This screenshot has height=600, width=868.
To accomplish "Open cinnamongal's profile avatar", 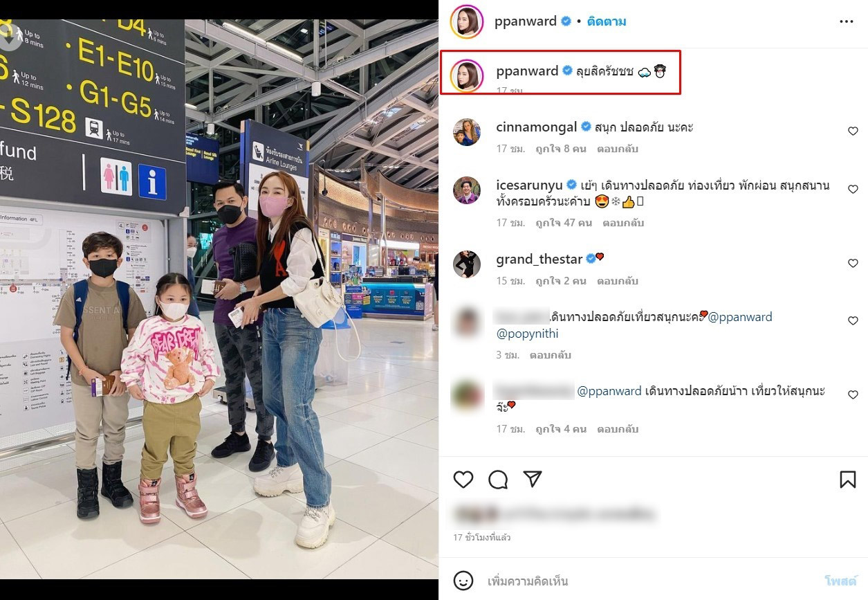I will [x=467, y=132].
